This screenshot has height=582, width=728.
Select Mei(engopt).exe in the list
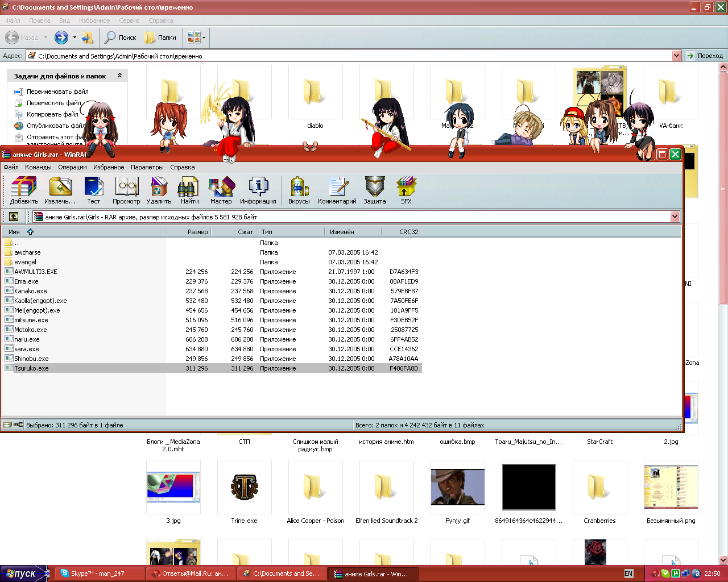[37, 310]
